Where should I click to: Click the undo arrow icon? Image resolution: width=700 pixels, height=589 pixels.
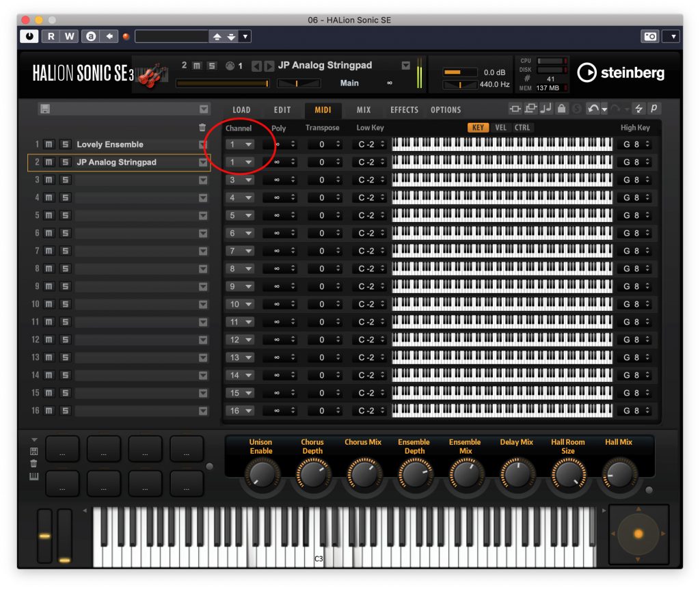click(592, 109)
